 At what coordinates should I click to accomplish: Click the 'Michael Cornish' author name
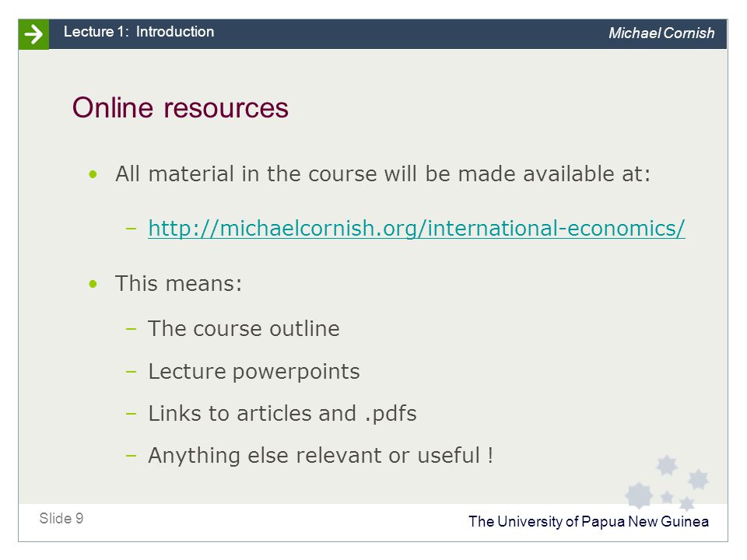click(661, 33)
